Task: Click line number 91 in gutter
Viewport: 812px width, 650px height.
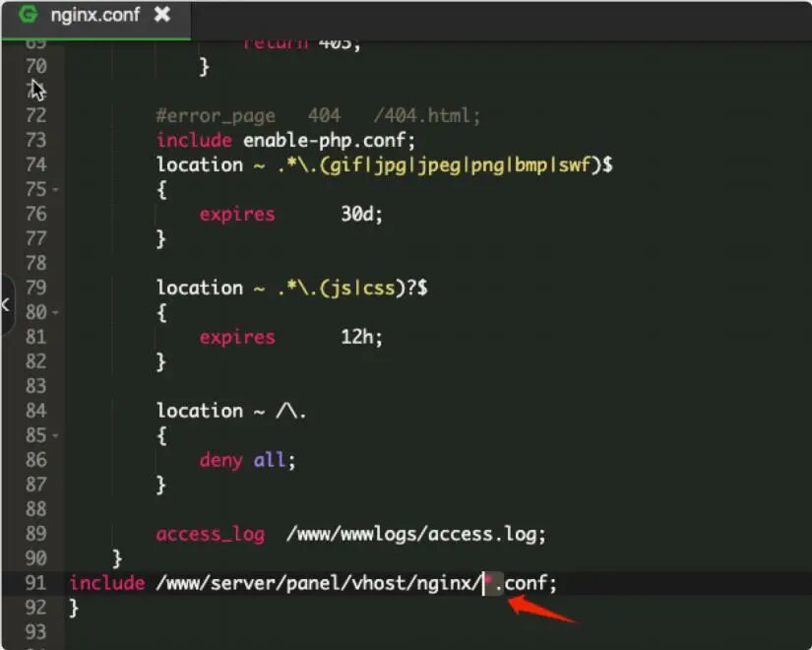Action: coord(35,583)
